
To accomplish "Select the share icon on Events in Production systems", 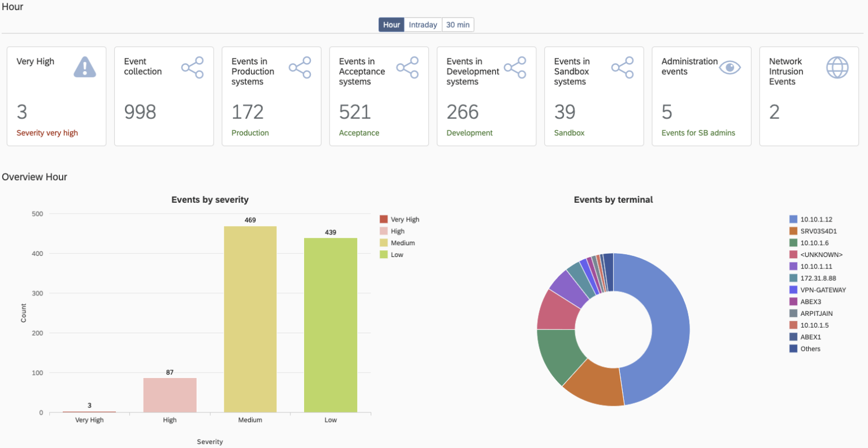I will [x=300, y=67].
